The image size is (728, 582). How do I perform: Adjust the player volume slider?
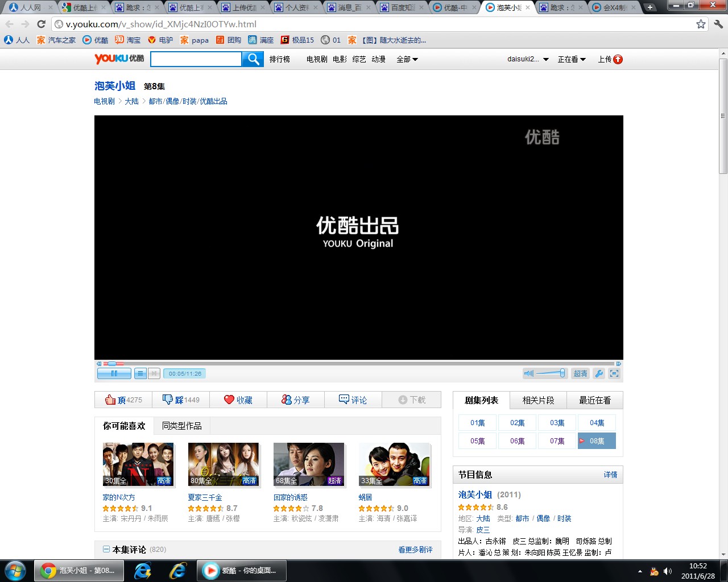[x=551, y=373]
